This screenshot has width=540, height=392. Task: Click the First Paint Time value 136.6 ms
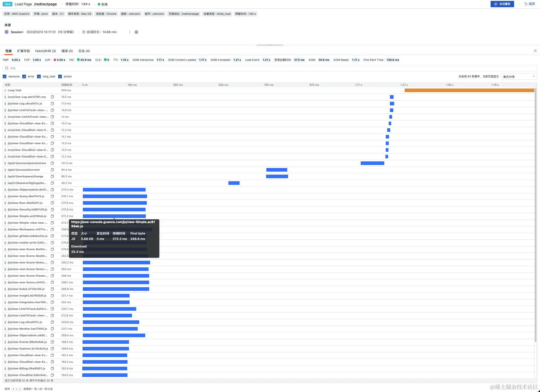[393, 60]
